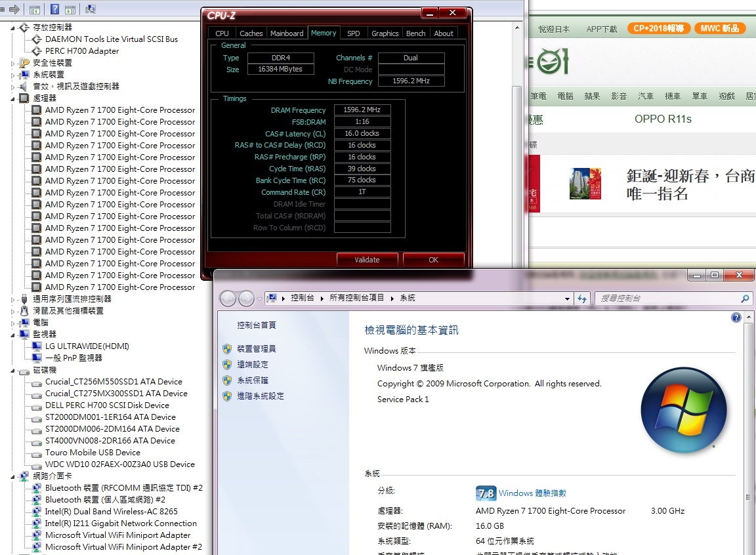Select the drive icon of Touro Mobile USB Device
This screenshot has height=555, width=756.
pyautogui.click(x=37, y=454)
